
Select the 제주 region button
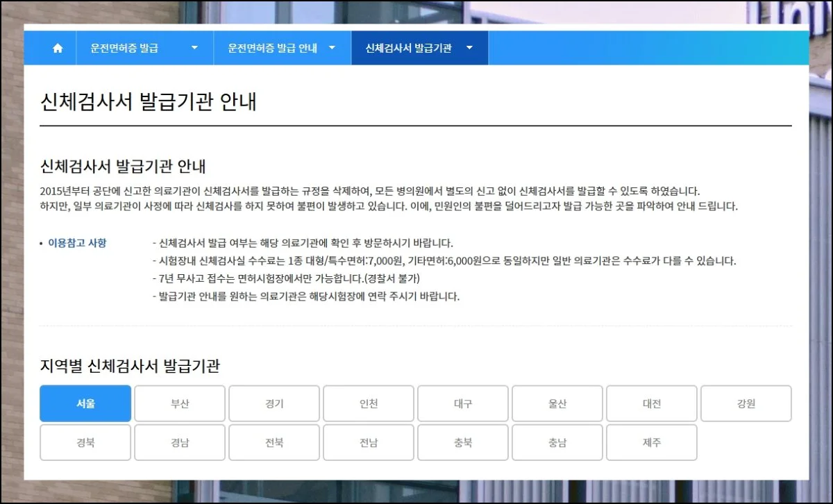click(x=652, y=442)
